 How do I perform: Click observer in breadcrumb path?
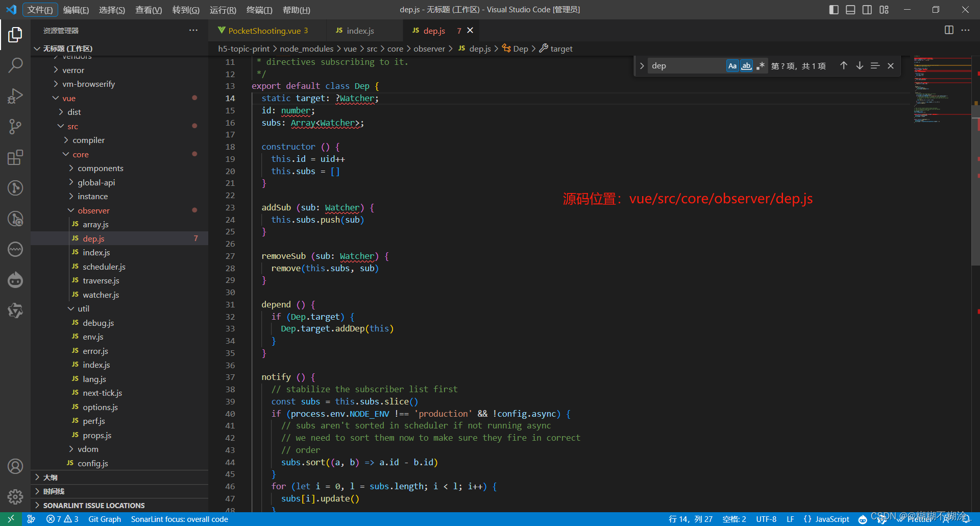[429, 49]
